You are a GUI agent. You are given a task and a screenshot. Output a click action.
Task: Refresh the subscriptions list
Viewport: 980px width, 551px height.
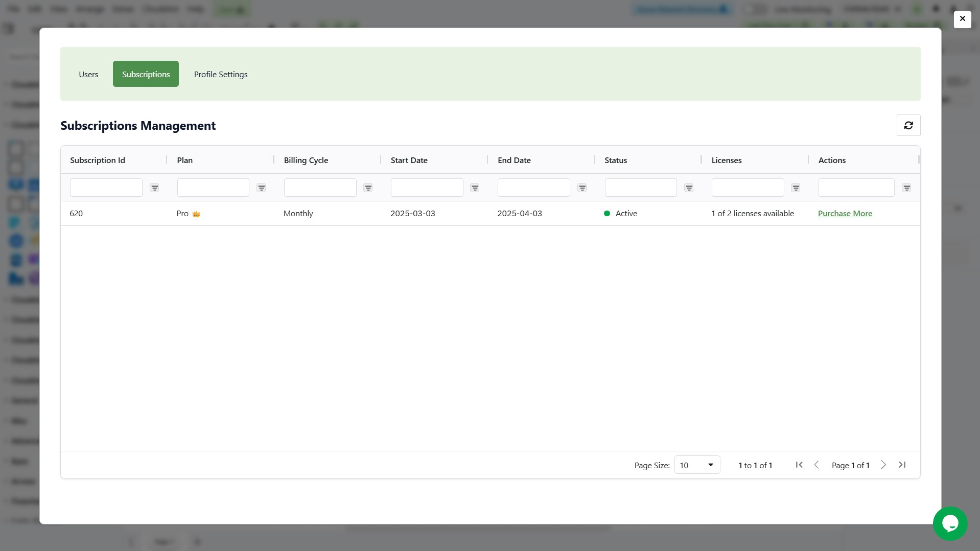pos(908,125)
